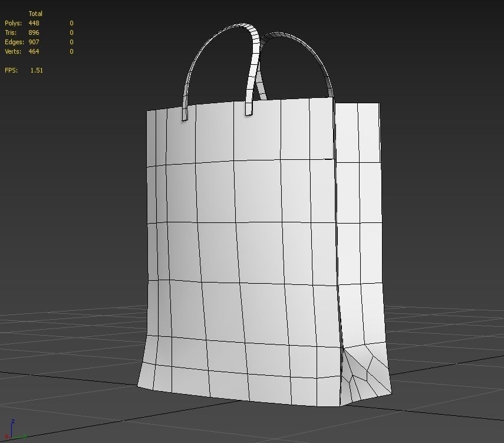Click the polygon count value 448
This screenshot has width=504, height=443.
coord(34,23)
